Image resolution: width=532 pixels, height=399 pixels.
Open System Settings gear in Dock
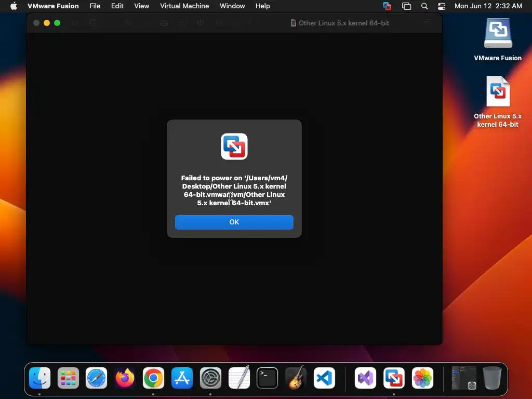coord(210,378)
